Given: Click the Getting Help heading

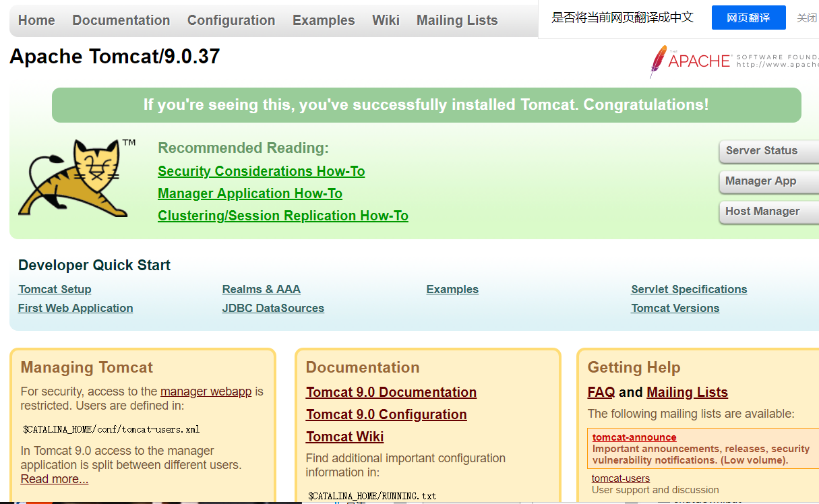Looking at the screenshot, I should click(x=634, y=367).
